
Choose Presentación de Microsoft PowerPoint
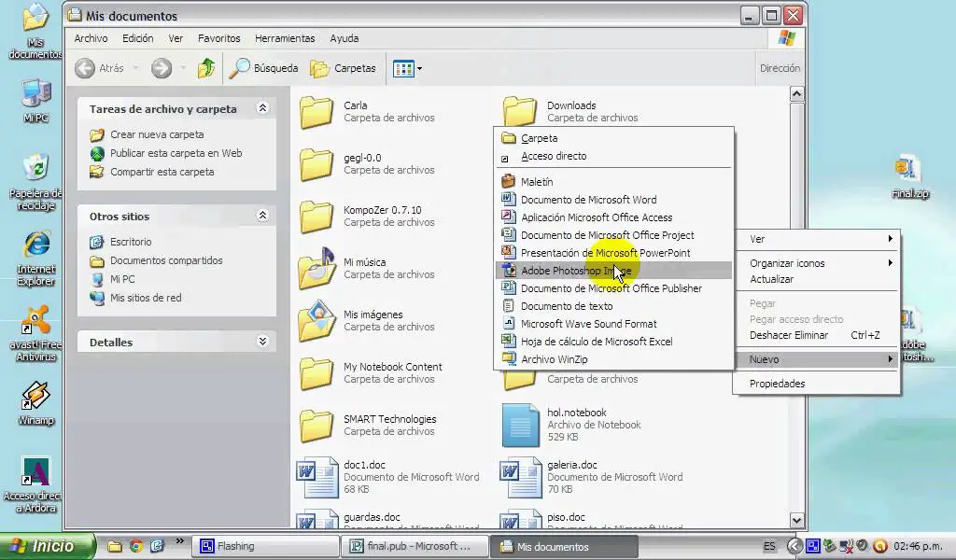point(613,253)
